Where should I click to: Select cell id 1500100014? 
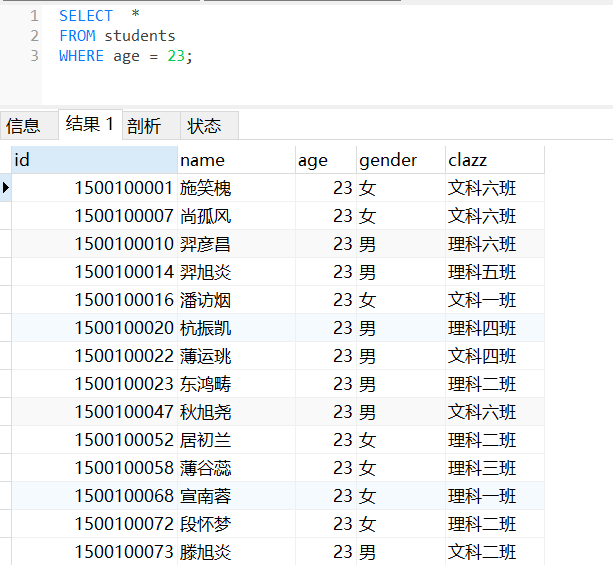click(95, 272)
